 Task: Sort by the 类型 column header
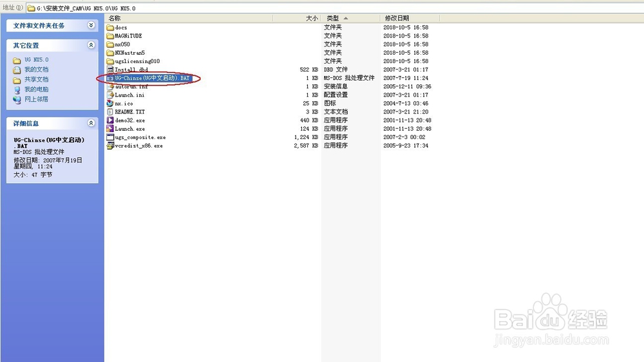pos(351,18)
